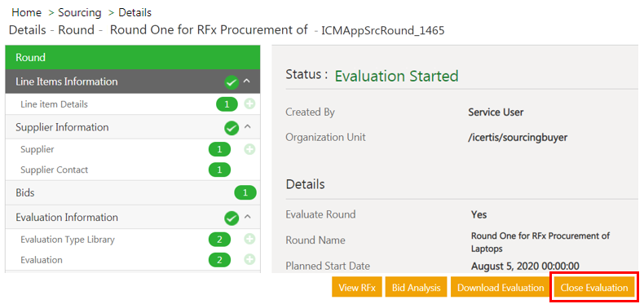
Task: Click the Round Name value text
Action: [x=540, y=242]
